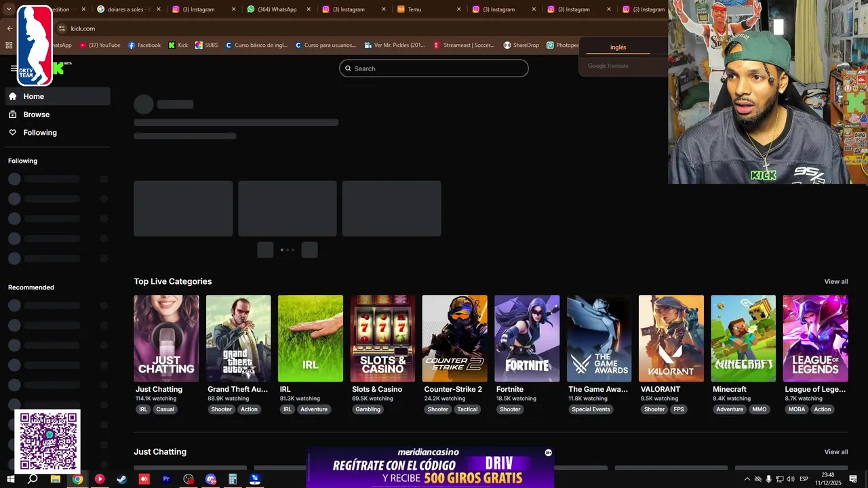Select the inglés tab in translate popup
Screen dimensions: 868x488
(618, 47)
